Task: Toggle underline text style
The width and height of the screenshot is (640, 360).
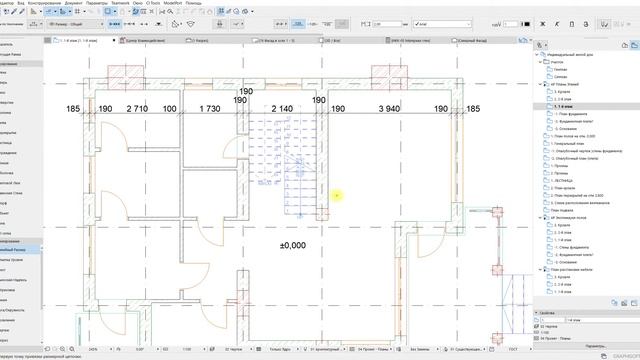Action: click(571, 24)
